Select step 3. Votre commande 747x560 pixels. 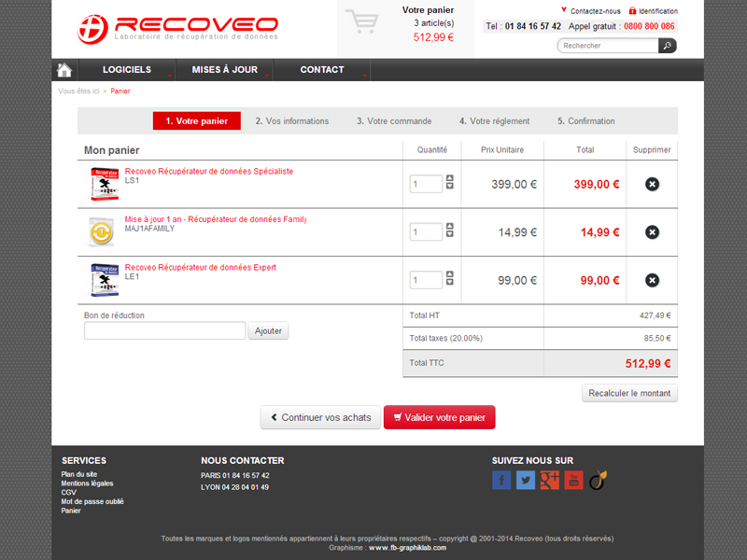pos(394,121)
